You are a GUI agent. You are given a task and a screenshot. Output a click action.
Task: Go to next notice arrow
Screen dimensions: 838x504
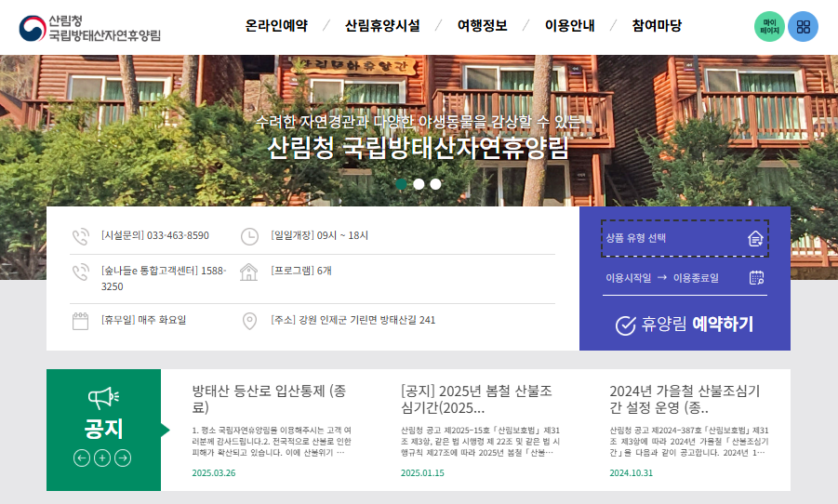(x=123, y=458)
